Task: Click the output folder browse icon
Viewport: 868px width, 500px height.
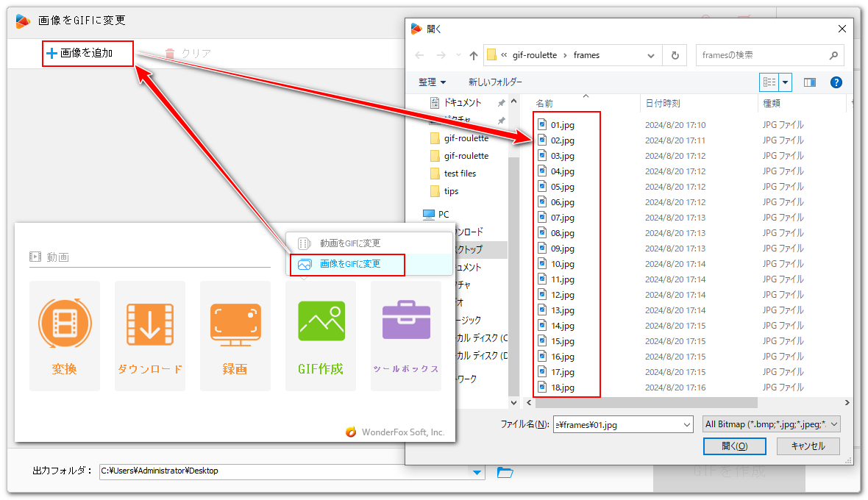Action: point(505,471)
